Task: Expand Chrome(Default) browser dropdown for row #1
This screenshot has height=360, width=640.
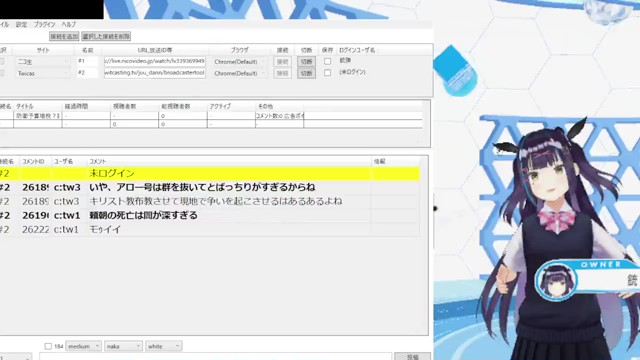Action: tap(239, 62)
